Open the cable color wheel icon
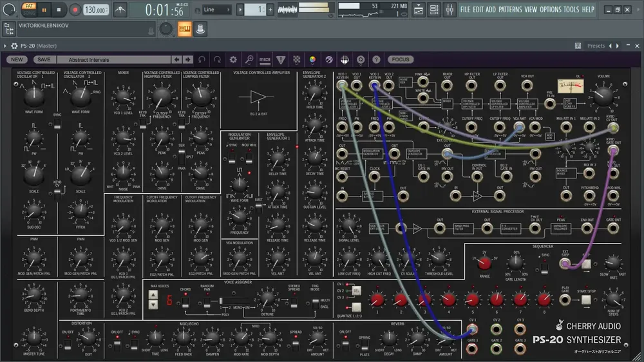Viewport: 644px width, 362px height. pos(312,60)
